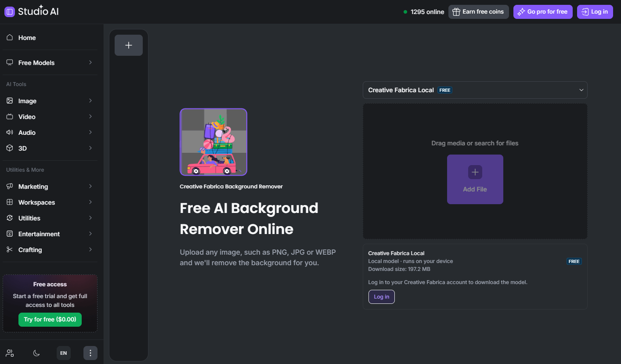Expand the 3D submenu chevron
The width and height of the screenshot is (621, 364).
click(x=90, y=148)
